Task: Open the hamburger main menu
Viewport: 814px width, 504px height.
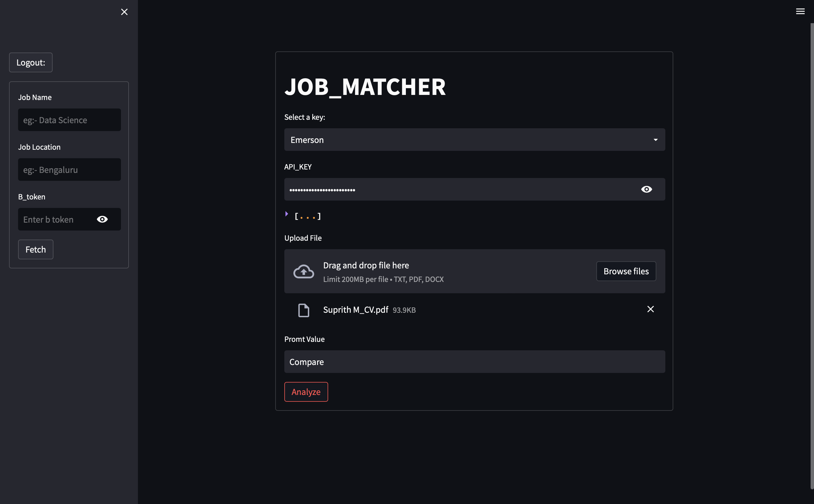Action: [x=800, y=11]
